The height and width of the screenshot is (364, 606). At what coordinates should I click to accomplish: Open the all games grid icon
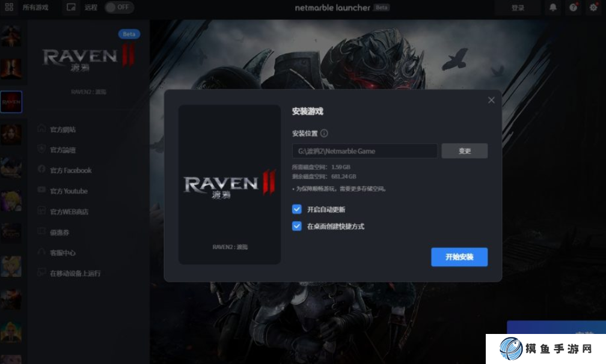click(x=9, y=8)
